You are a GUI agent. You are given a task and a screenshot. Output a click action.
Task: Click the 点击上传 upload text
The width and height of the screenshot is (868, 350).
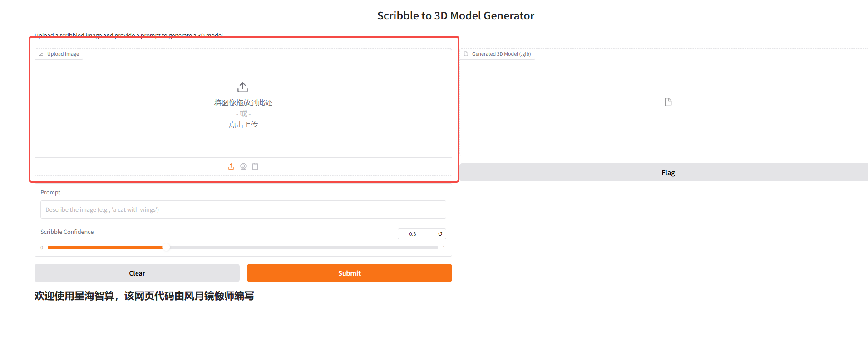243,125
